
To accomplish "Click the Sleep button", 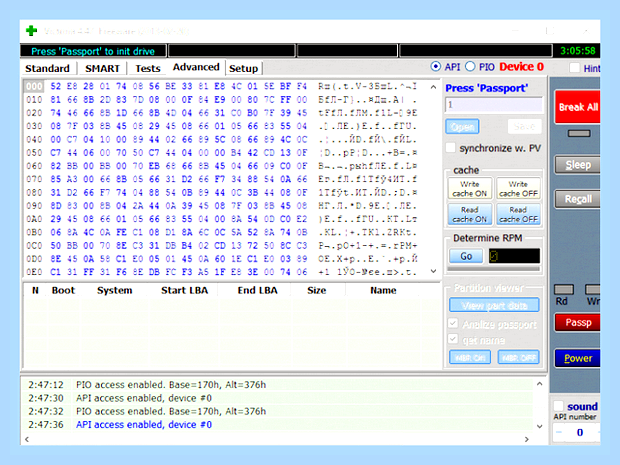I will (578, 165).
